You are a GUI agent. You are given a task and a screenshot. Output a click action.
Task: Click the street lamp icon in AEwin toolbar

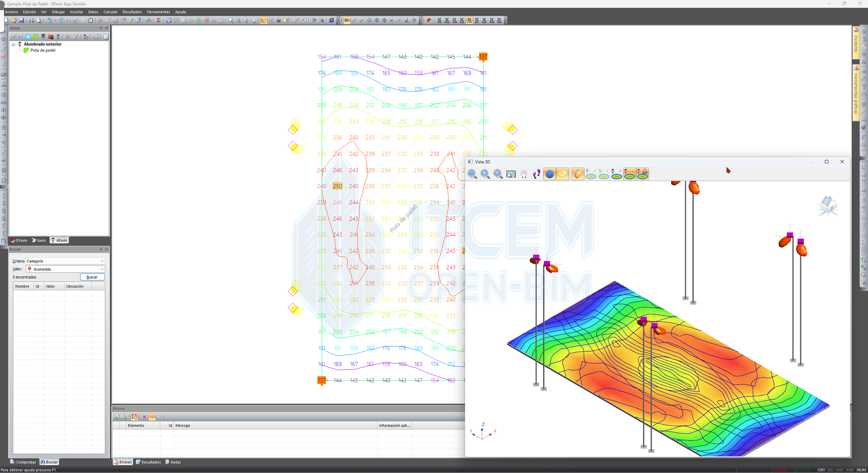coord(58,37)
